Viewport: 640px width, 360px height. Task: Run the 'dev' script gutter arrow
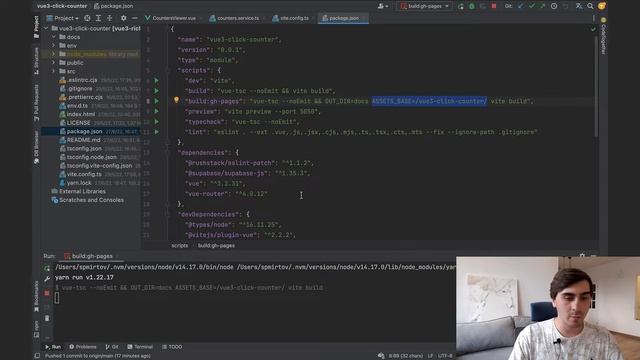[156, 80]
